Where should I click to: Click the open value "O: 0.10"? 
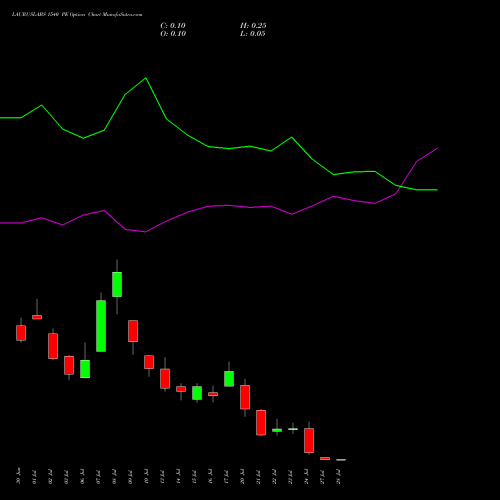click(x=173, y=34)
